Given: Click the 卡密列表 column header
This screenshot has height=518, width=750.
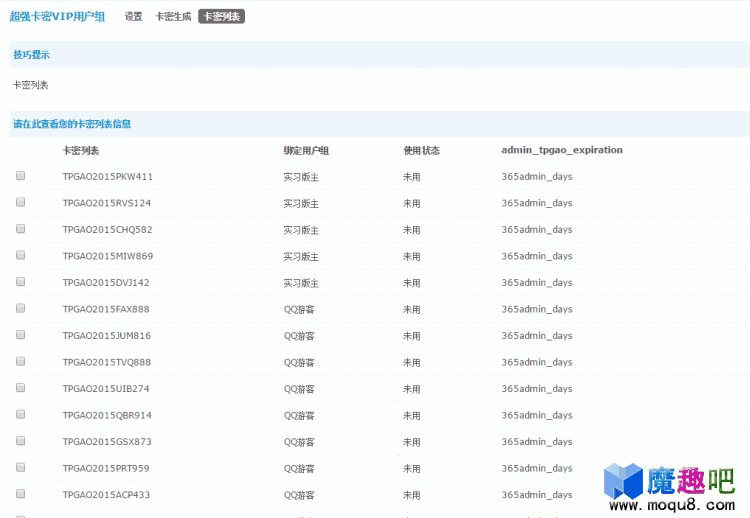Looking at the screenshot, I should pyautogui.click(x=81, y=151).
